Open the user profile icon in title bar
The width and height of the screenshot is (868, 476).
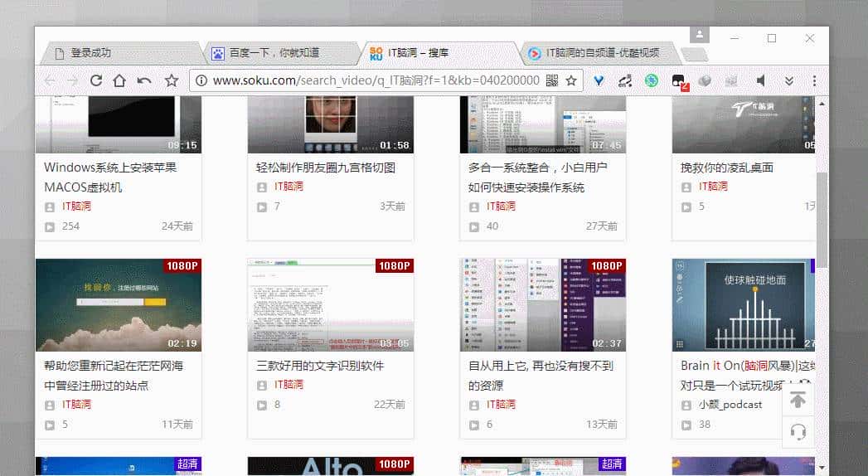click(x=699, y=34)
